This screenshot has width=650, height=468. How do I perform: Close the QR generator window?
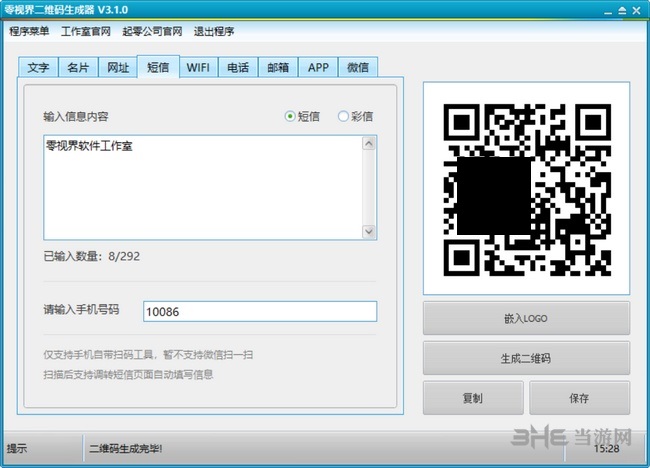tap(636, 10)
